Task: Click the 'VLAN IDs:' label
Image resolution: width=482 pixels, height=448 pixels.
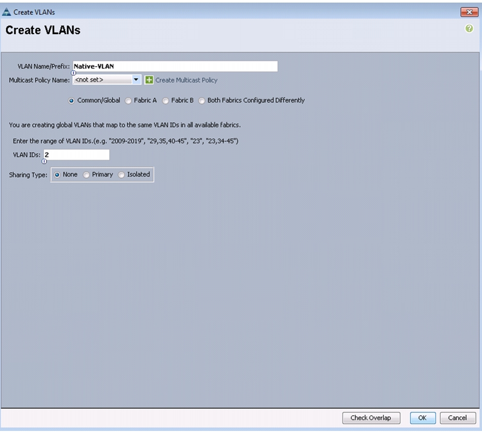Action: (26, 155)
